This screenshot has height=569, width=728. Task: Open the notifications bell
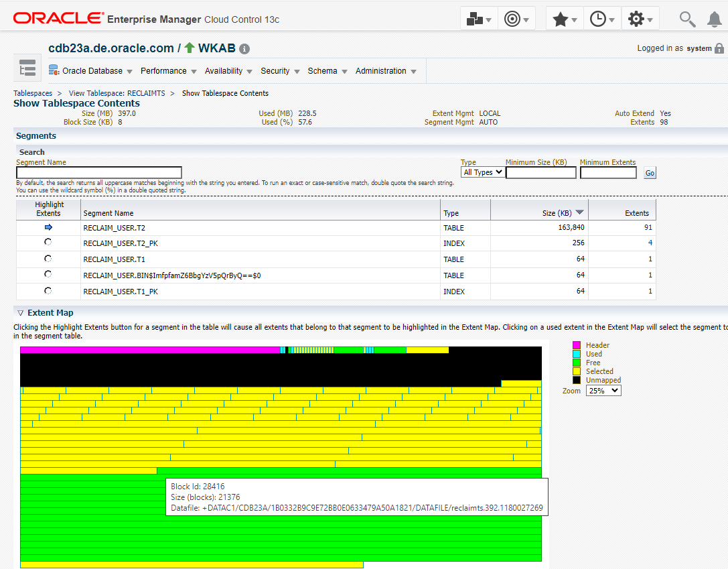(714, 19)
